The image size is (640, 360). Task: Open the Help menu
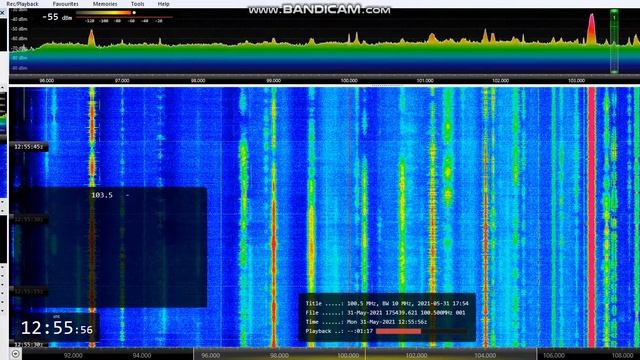164,4
